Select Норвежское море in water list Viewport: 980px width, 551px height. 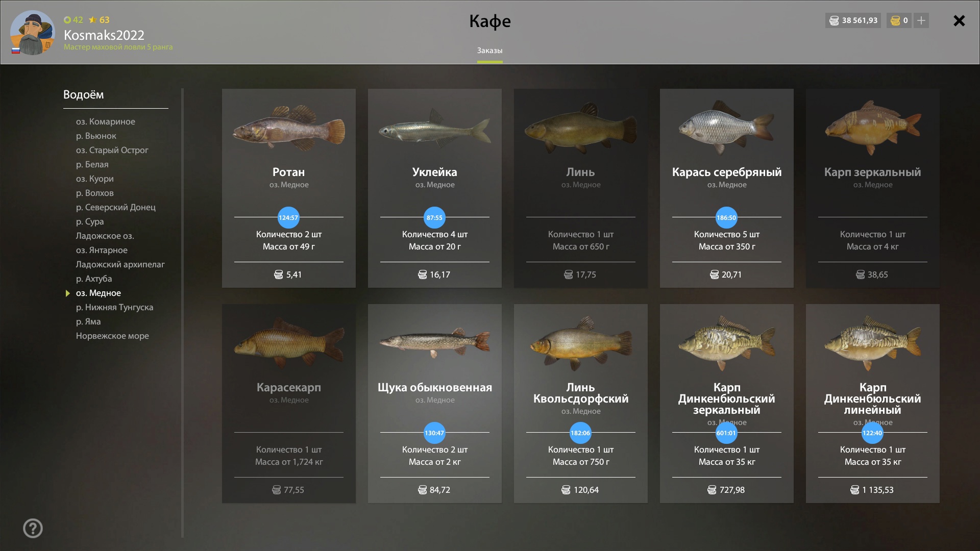[112, 336]
